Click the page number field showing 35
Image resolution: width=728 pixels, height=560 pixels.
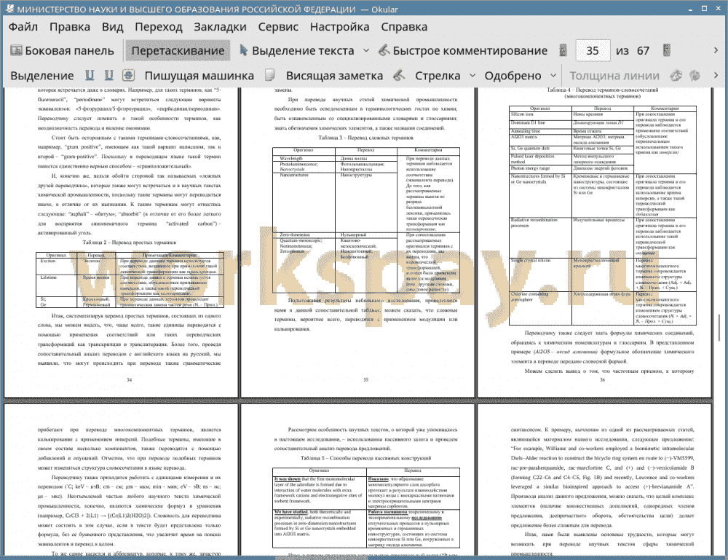click(593, 51)
